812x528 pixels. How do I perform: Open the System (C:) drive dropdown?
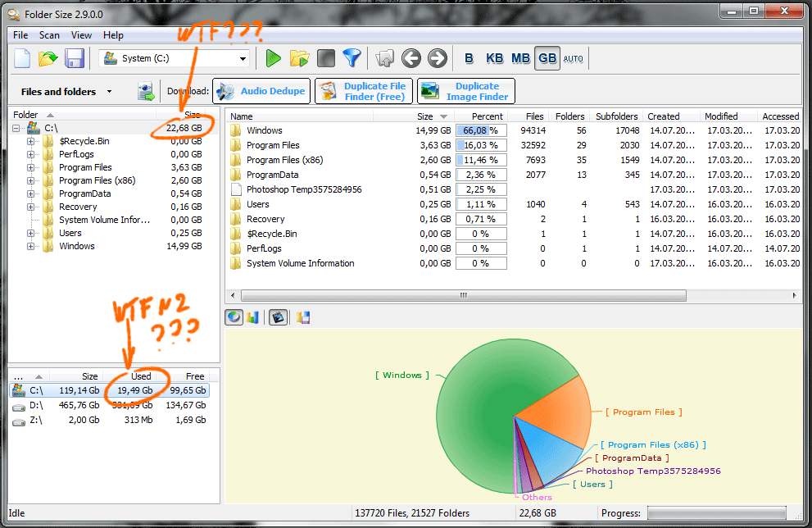243,58
